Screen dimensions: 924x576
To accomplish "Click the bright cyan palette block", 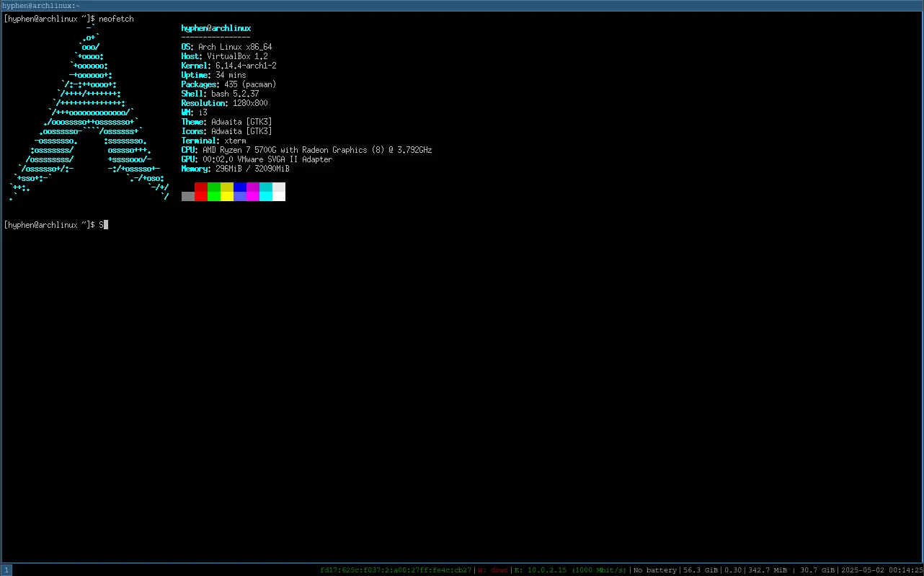I will [x=266, y=196].
